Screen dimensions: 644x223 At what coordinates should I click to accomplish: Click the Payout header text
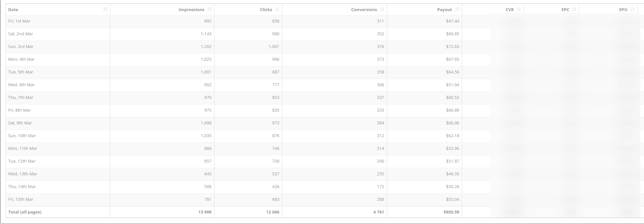(444, 10)
